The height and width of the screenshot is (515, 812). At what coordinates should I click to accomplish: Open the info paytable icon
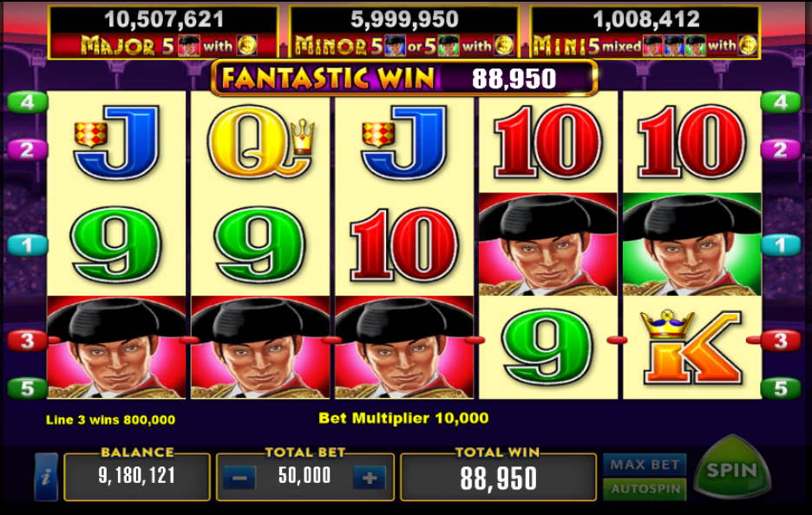tap(46, 477)
